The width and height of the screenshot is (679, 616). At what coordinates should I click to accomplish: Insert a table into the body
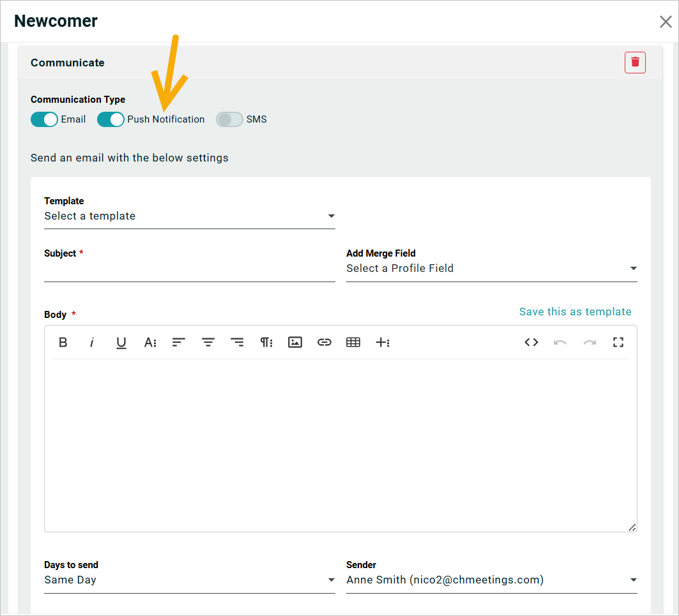coord(353,342)
